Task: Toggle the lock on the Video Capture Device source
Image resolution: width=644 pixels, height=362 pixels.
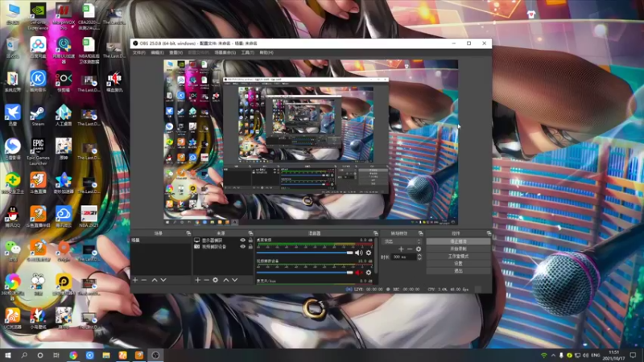Action: pos(250,247)
